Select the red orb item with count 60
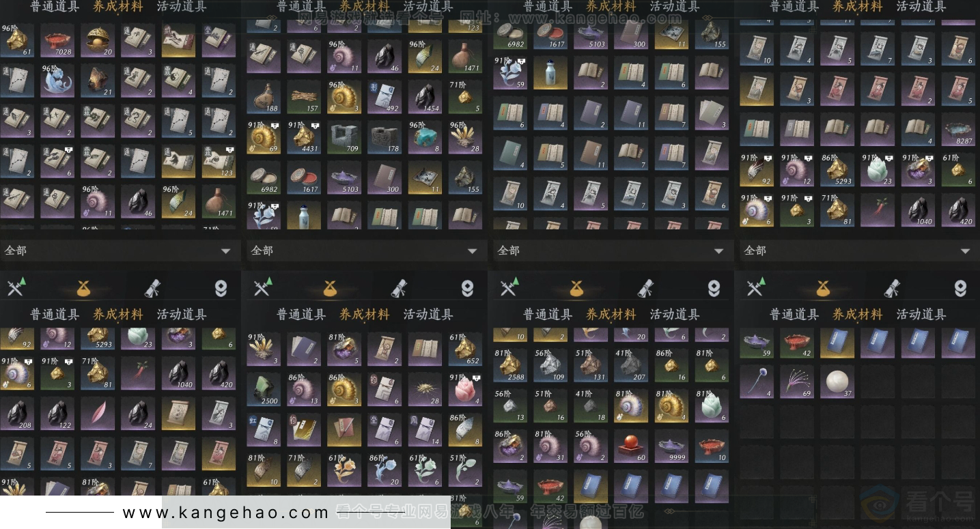Screen dimensions: 980x529 point(631,446)
